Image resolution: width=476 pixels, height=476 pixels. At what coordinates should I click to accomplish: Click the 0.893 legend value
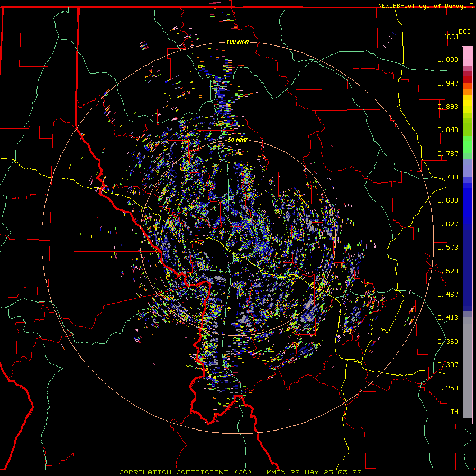click(448, 106)
